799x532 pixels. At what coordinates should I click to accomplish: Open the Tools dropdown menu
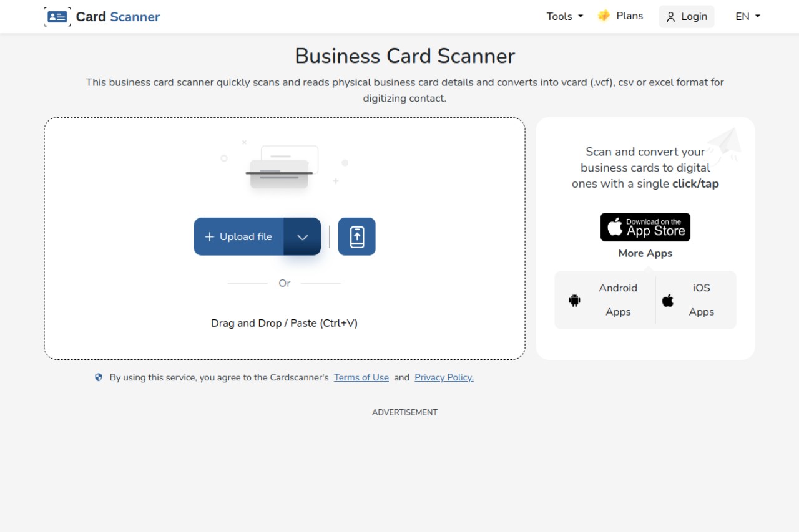point(564,17)
